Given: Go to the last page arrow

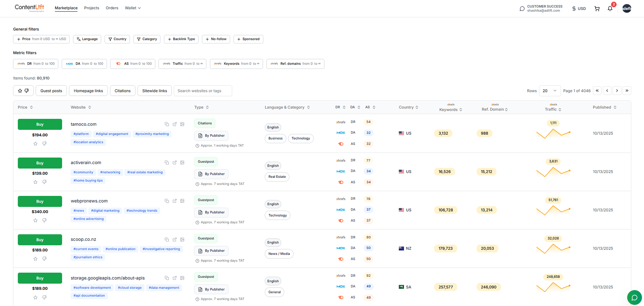Looking at the screenshot, I should [x=627, y=91].
